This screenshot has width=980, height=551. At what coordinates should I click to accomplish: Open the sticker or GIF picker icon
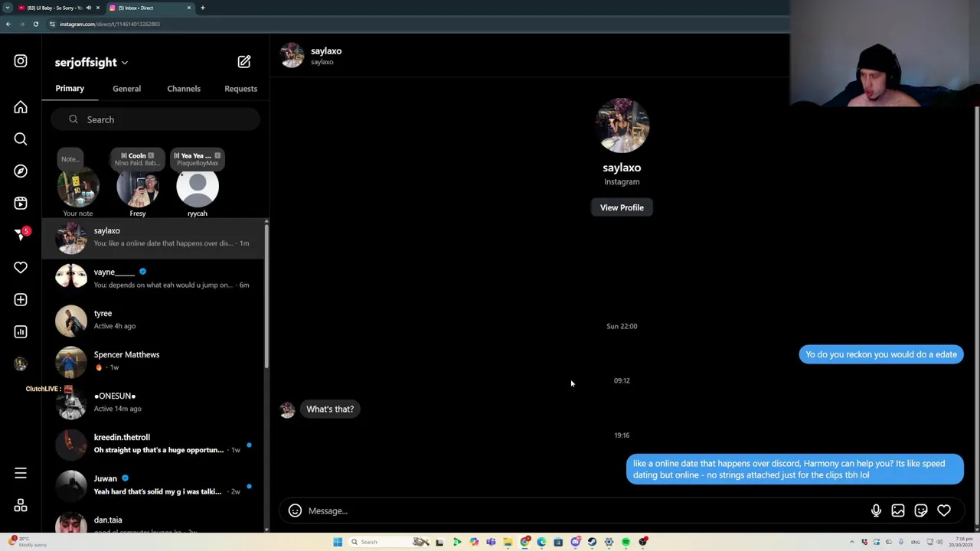pyautogui.click(x=921, y=510)
